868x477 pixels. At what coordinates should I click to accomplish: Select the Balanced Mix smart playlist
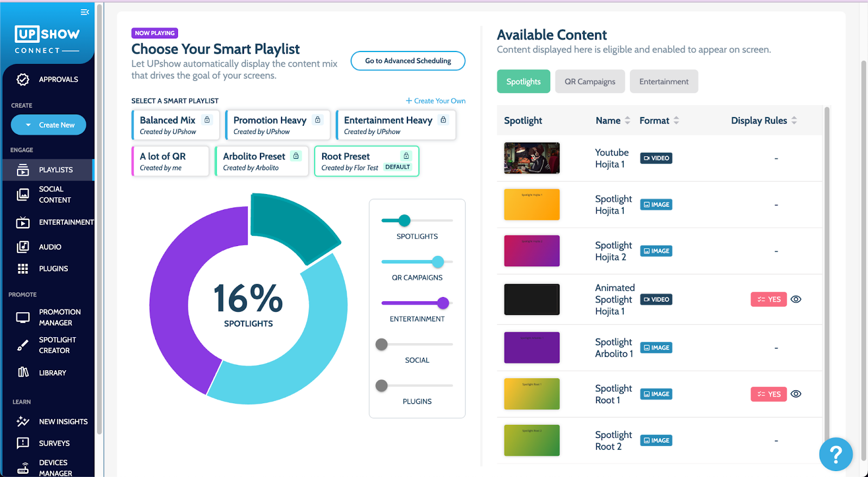175,125
